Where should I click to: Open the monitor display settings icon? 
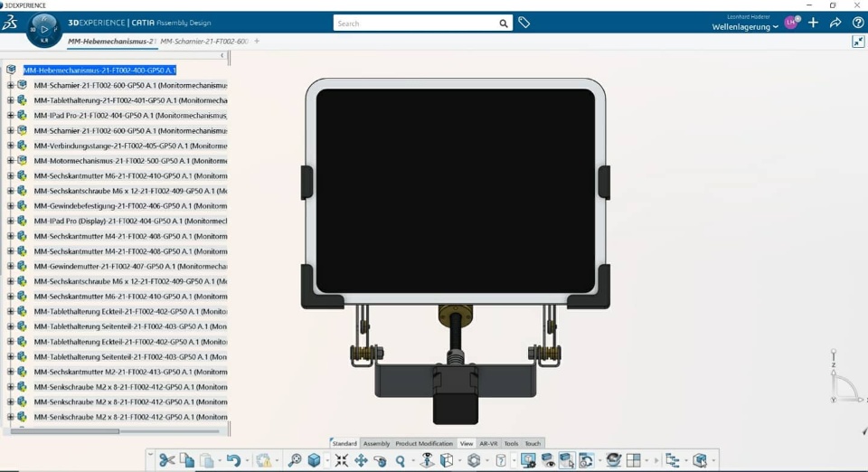528,460
